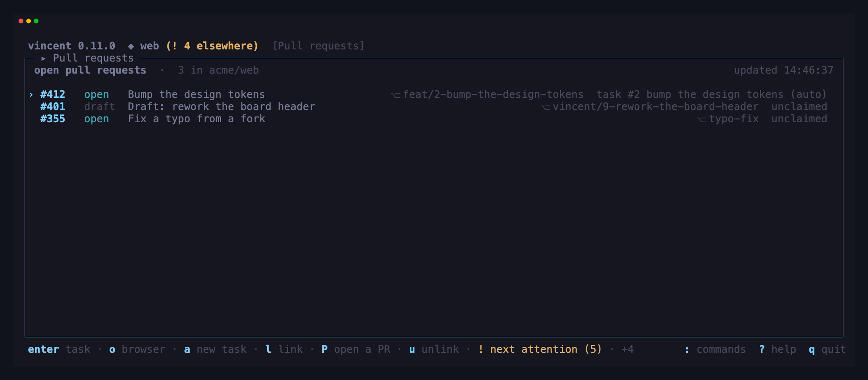Click the selection caret beside #412
Image resolution: width=868 pixels, height=380 pixels.
31,95
